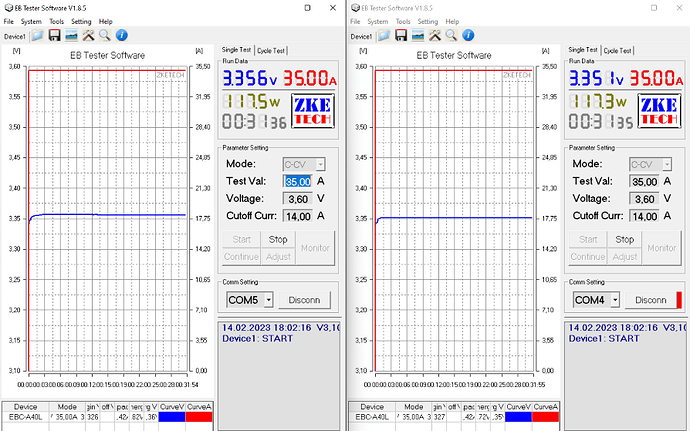690x431 pixels.
Task: Open Tools menu in right window
Action: coord(403,22)
